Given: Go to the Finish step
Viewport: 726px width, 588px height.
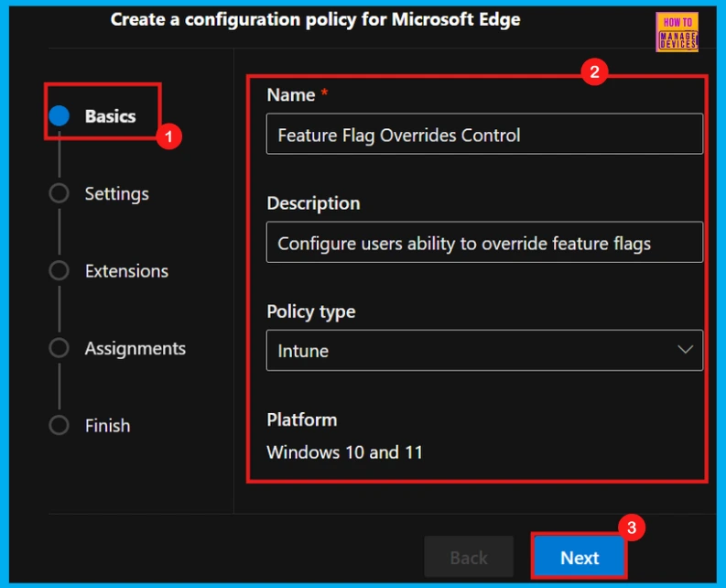Looking at the screenshot, I should pyautogui.click(x=107, y=425).
